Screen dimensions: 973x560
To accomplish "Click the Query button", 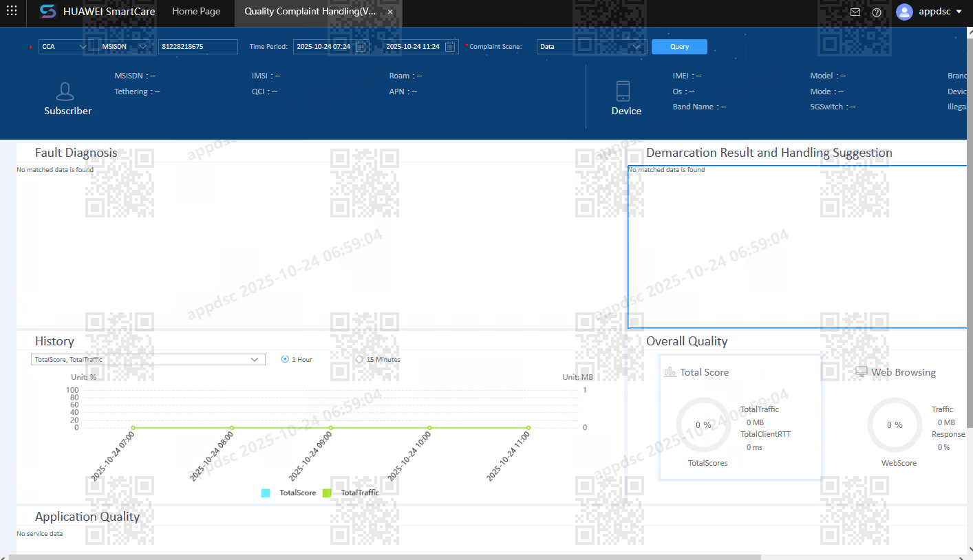I will click(679, 47).
